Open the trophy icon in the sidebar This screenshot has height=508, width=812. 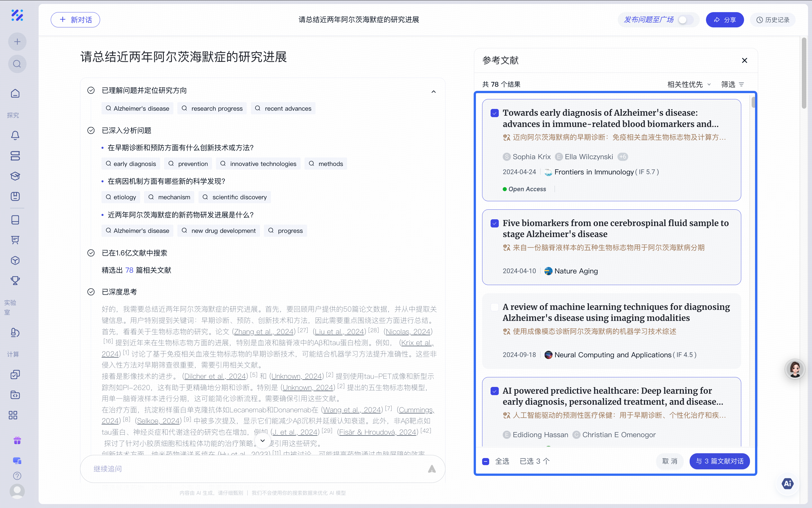(x=15, y=281)
